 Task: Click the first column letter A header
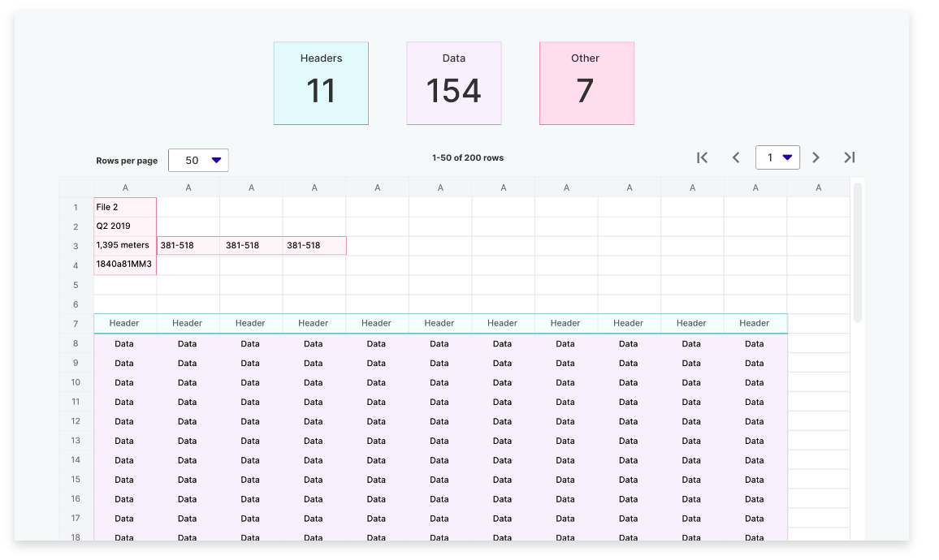(125, 187)
